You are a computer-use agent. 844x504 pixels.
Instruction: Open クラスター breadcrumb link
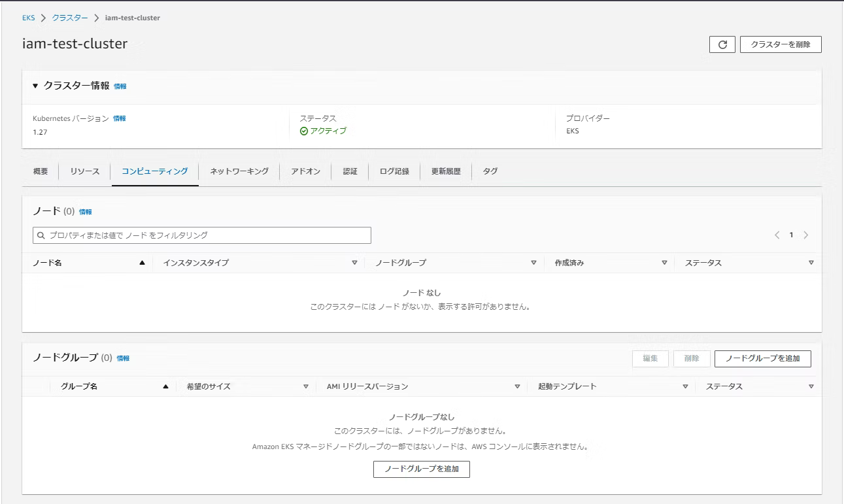tap(70, 18)
